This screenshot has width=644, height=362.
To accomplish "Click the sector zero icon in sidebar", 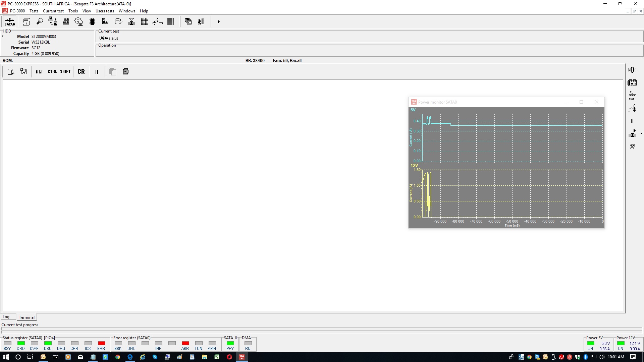I will 632,70.
